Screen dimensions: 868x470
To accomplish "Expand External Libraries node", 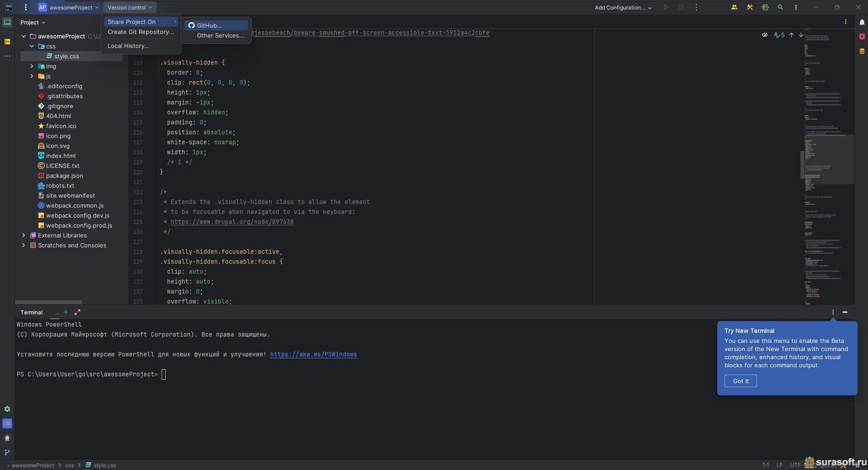I will tap(24, 235).
